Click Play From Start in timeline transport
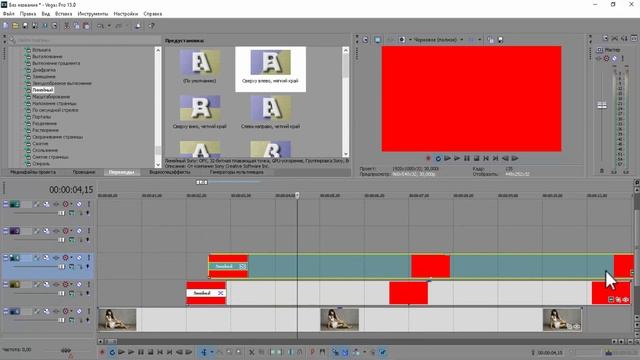640x360 pixels. click(x=121, y=352)
